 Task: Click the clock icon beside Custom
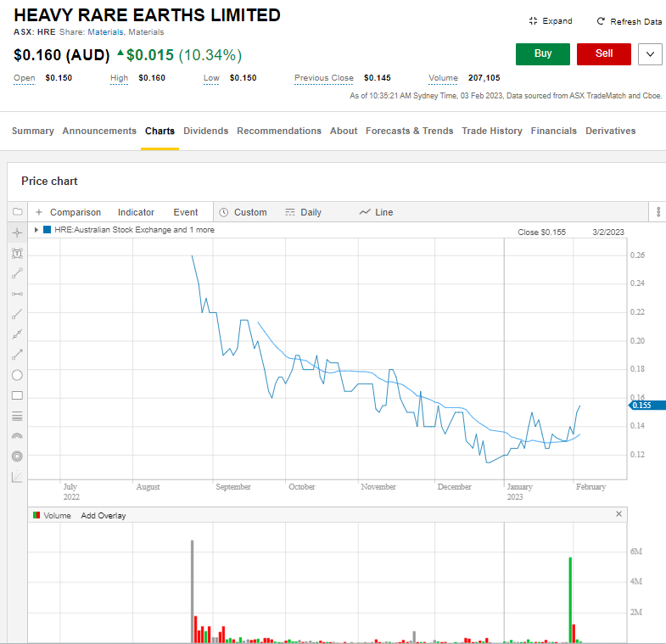(x=224, y=212)
